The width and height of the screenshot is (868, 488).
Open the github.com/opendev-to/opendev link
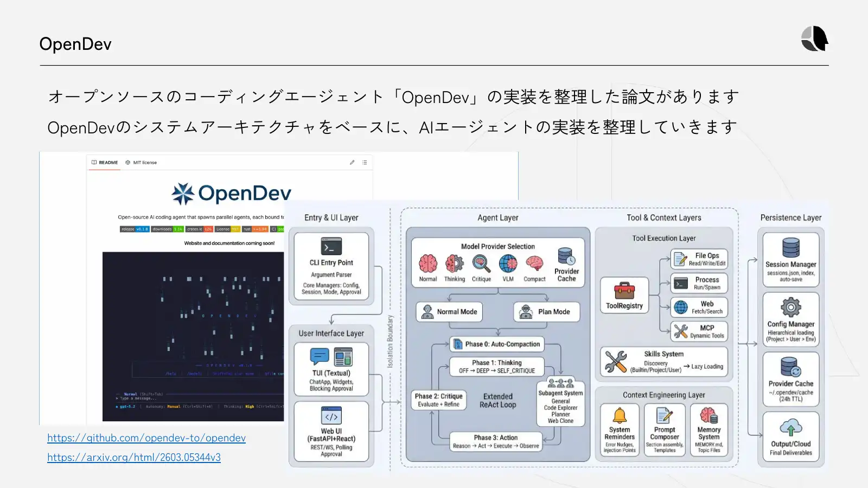[146, 438]
